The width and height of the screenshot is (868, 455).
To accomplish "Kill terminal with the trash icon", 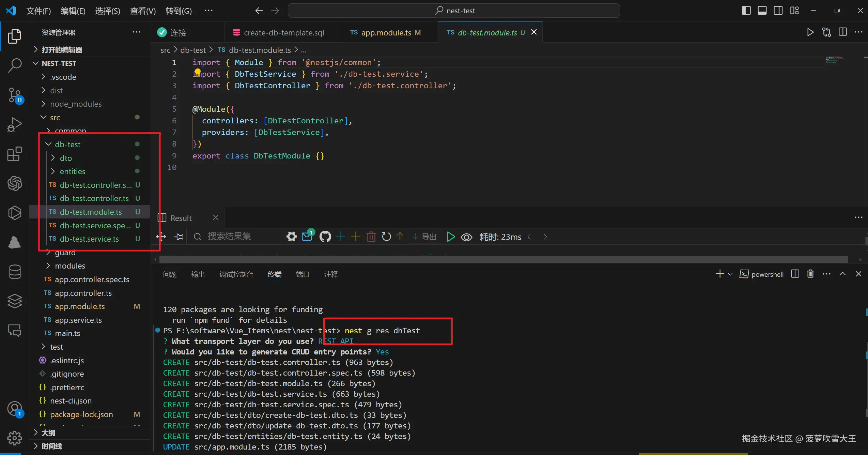I will (810, 274).
